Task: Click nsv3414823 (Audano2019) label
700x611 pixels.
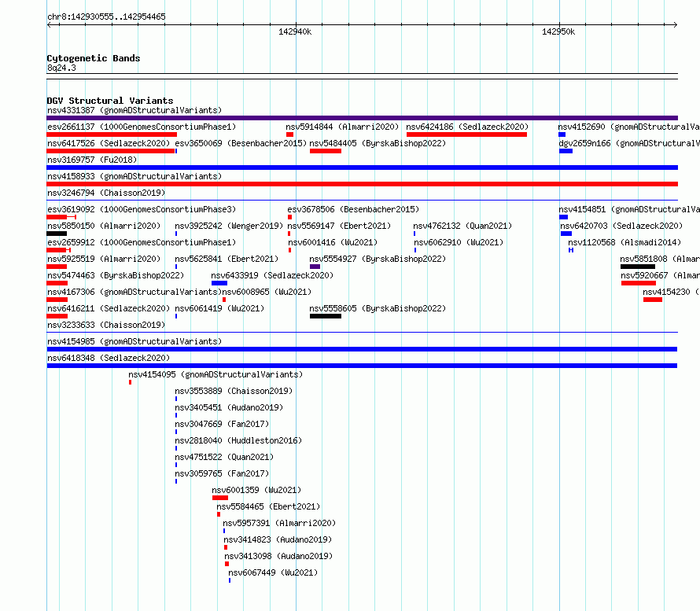Action: (x=278, y=539)
